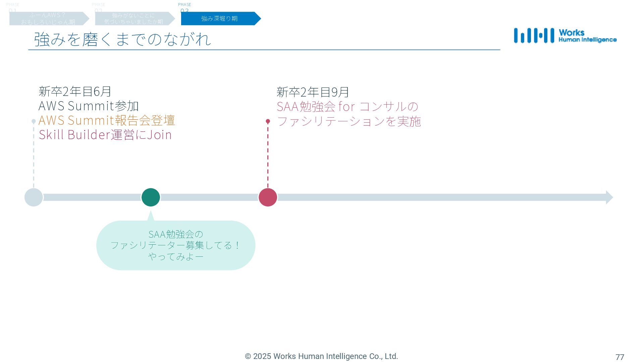
Task: Click the pink text SAA勉強会 for コンサルの
Action: 347,106
